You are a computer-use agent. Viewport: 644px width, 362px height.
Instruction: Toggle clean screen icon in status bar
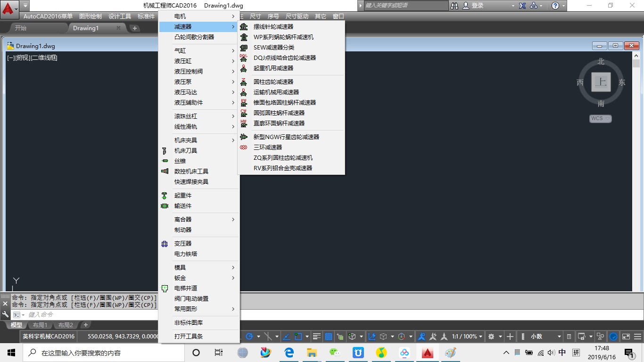(x=626, y=337)
